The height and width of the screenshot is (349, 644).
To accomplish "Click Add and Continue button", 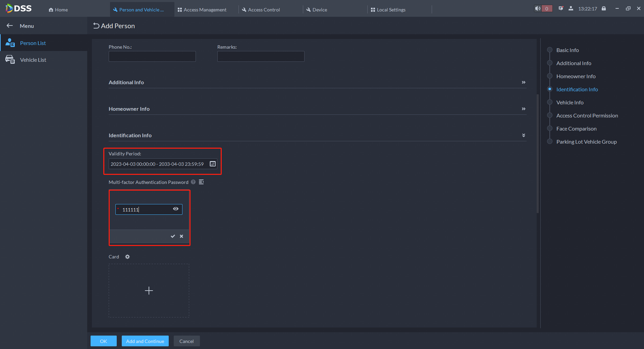I will point(145,341).
